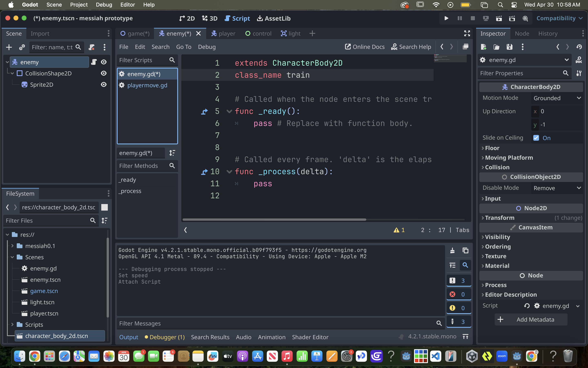Stop the running project
Image resolution: width=588 pixels, height=368 pixels.
tap(473, 18)
